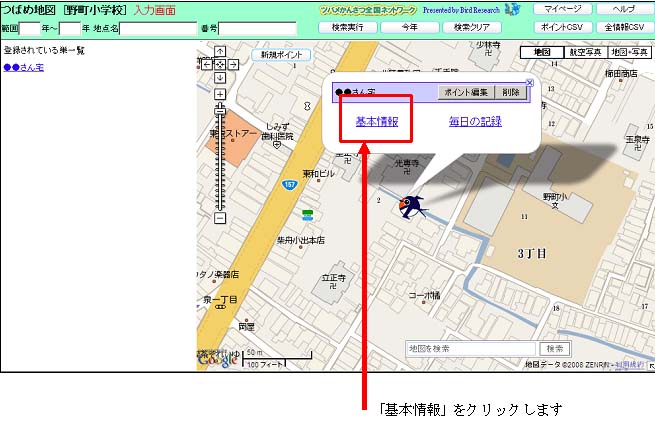Image resolution: width=655 pixels, height=421 pixels.
Task: Click the 3丁目 label on map
Action: click(x=532, y=254)
